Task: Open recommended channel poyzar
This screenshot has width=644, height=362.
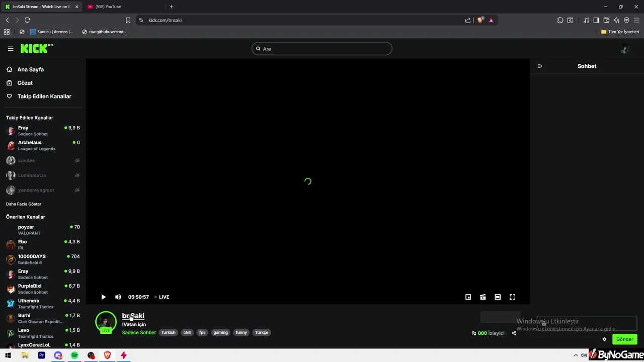Action: (x=43, y=230)
